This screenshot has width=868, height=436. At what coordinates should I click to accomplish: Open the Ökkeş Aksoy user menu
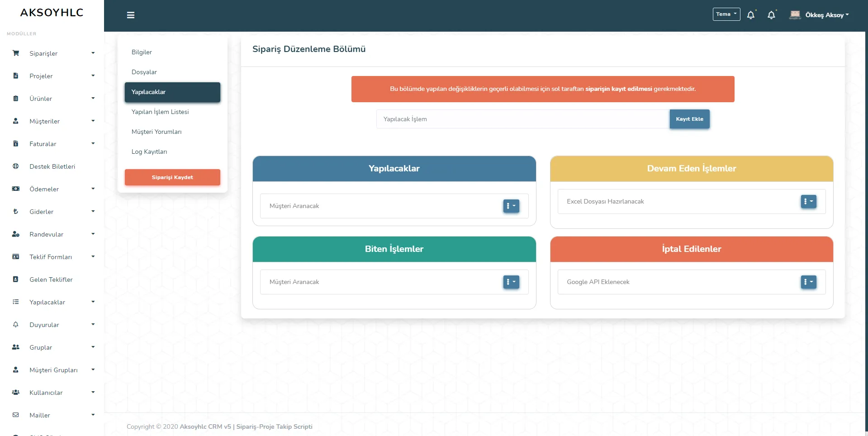coord(827,15)
